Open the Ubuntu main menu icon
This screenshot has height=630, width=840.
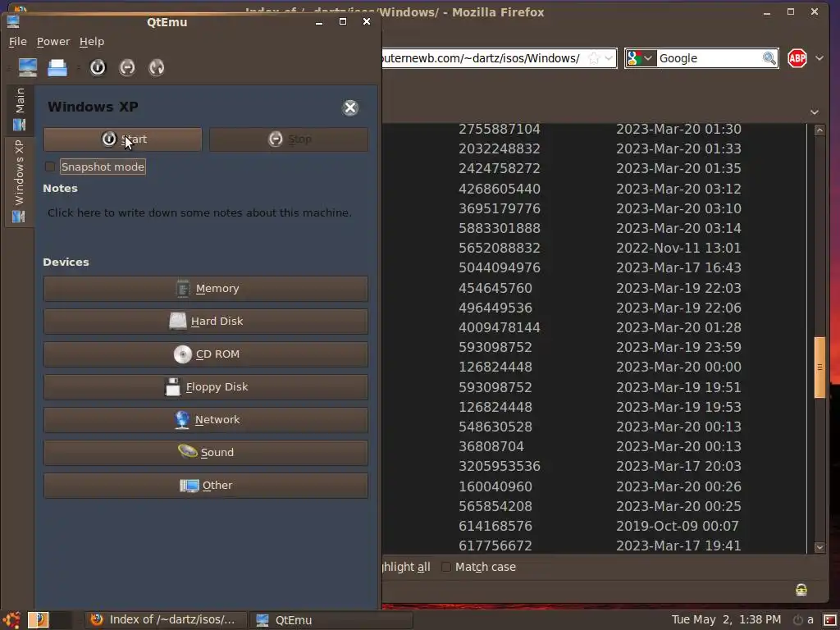11,620
